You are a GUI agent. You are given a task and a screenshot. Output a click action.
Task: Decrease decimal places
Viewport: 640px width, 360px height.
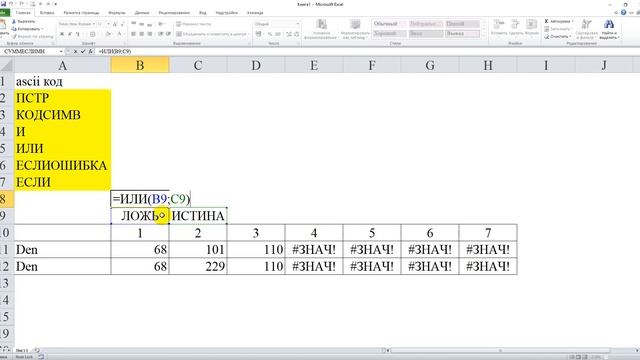point(297,34)
